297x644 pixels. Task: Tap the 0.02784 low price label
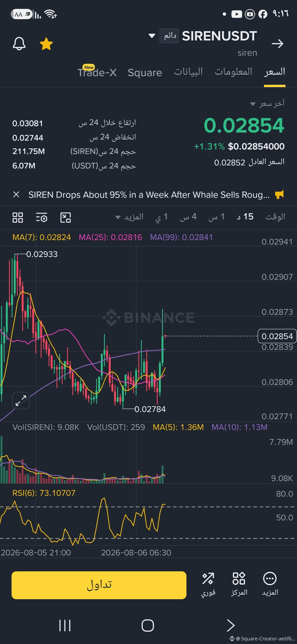coord(150,409)
